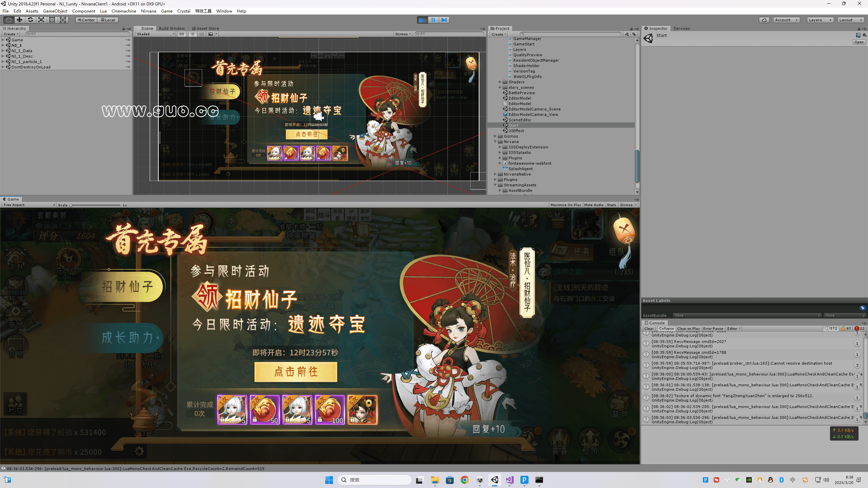Image resolution: width=868 pixels, height=488 pixels.
Task: Select the Rect Transform tool
Action: point(52,20)
